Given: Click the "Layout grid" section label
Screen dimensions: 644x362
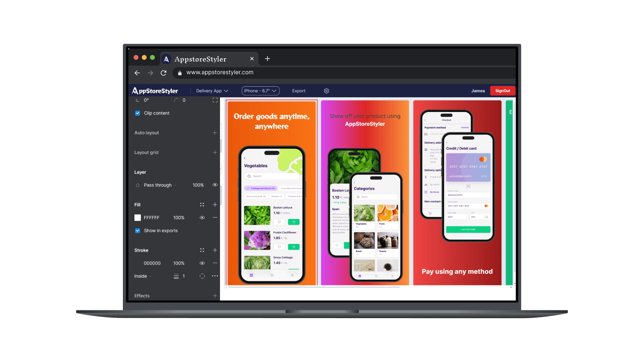Looking at the screenshot, I should tap(146, 153).
